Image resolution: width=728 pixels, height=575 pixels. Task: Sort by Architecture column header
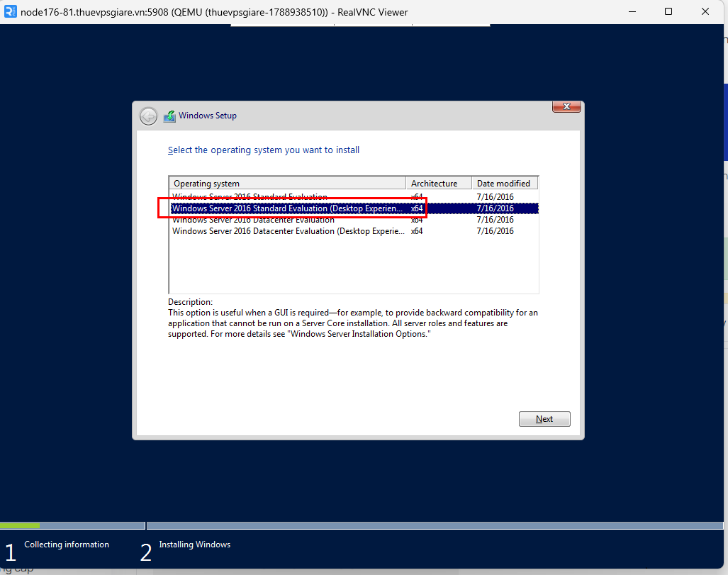(x=439, y=183)
